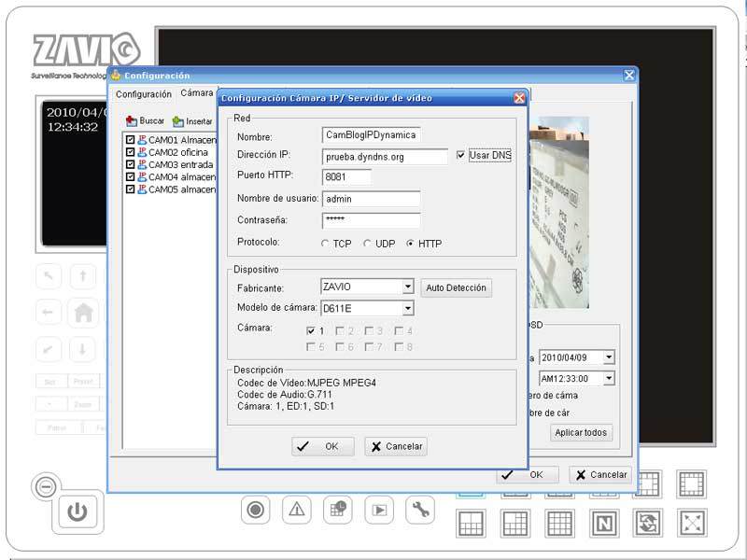Click the PTZ home button
Image resolution: width=747 pixels, height=560 pixels.
coord(84,313)
